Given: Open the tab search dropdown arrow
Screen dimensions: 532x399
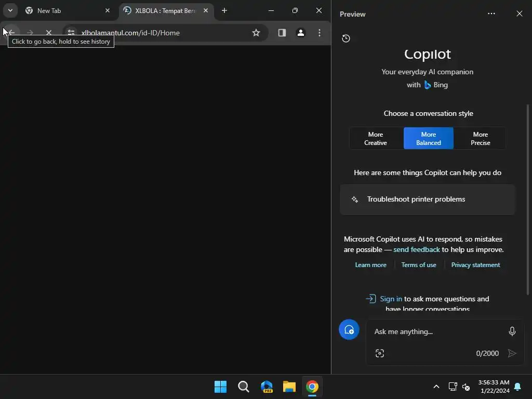Looking at the screenshot, I should tap(10, 10).
